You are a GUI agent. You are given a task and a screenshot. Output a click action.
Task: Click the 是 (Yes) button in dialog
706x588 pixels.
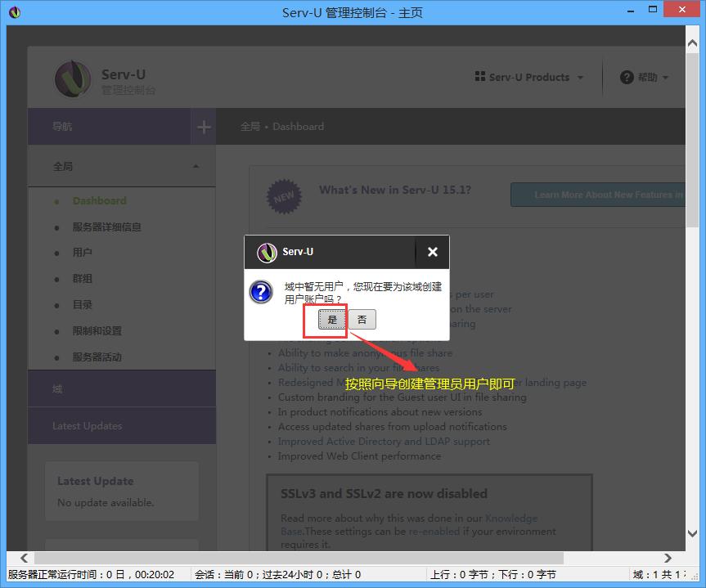(x=331, y=320)
